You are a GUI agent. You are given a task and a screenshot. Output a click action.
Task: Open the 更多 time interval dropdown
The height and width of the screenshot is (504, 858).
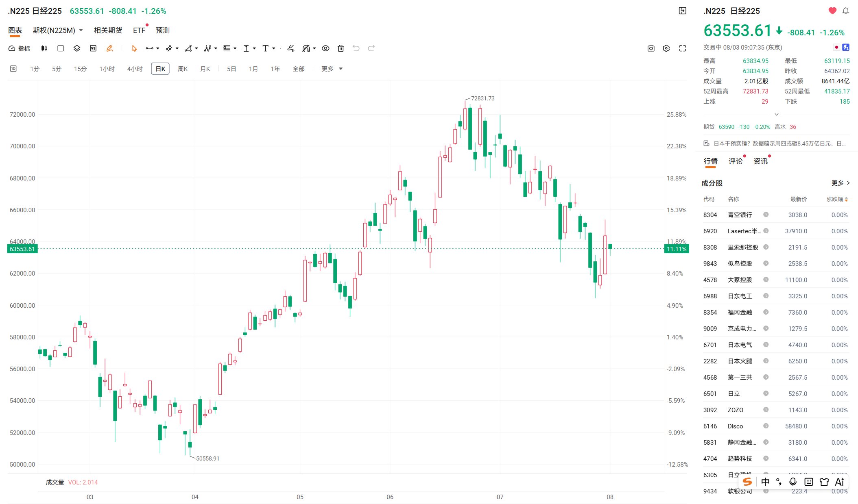[x=332, y=69]
